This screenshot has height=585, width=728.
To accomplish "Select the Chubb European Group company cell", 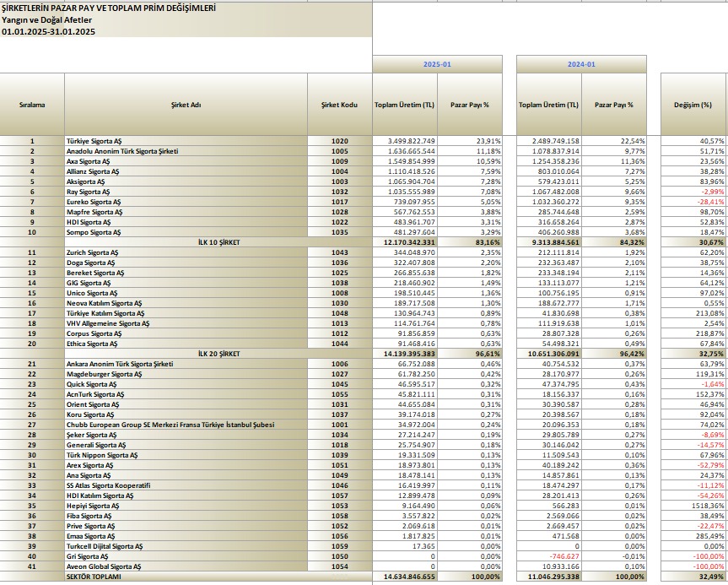I will pyautogui.click(x=186, y=425).
